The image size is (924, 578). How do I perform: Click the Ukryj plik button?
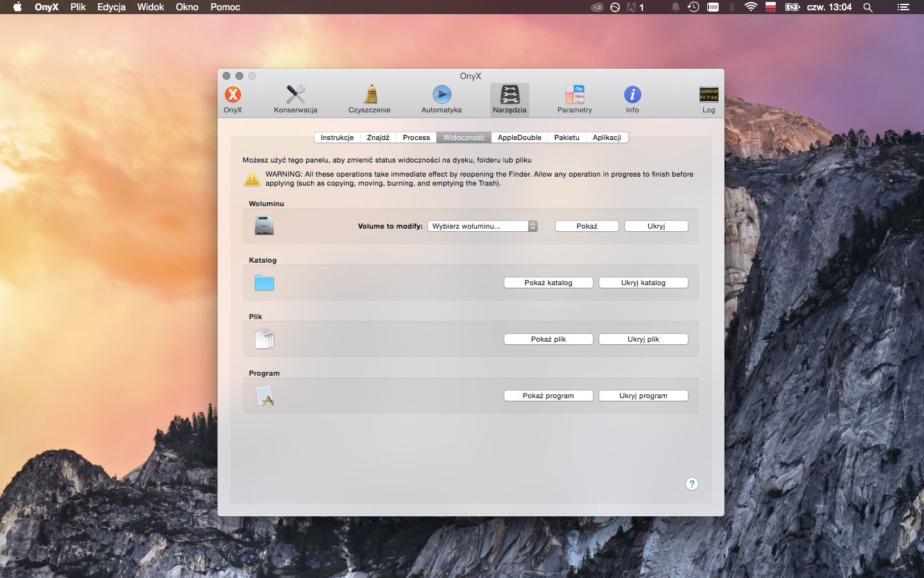(644, 339)
